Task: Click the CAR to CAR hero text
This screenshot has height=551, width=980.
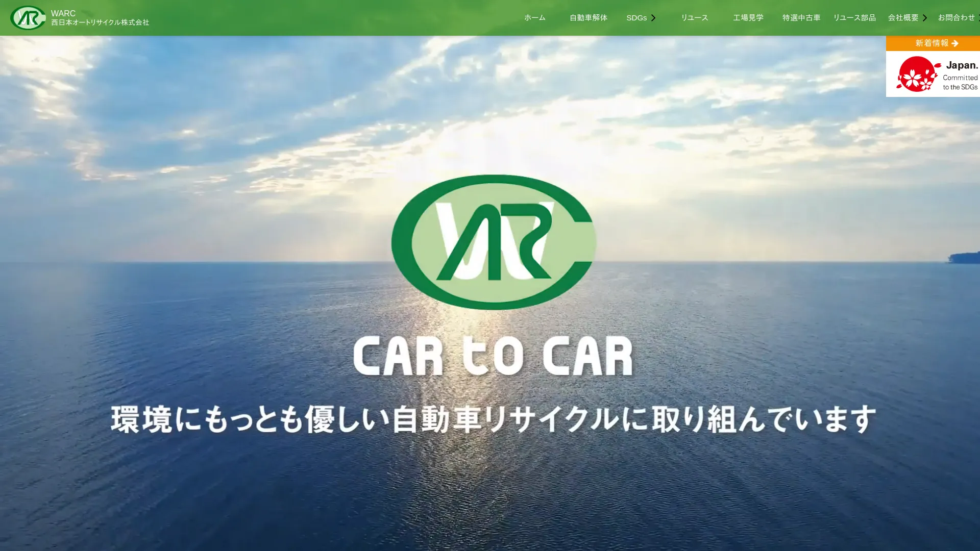Action: pos(493,356)
